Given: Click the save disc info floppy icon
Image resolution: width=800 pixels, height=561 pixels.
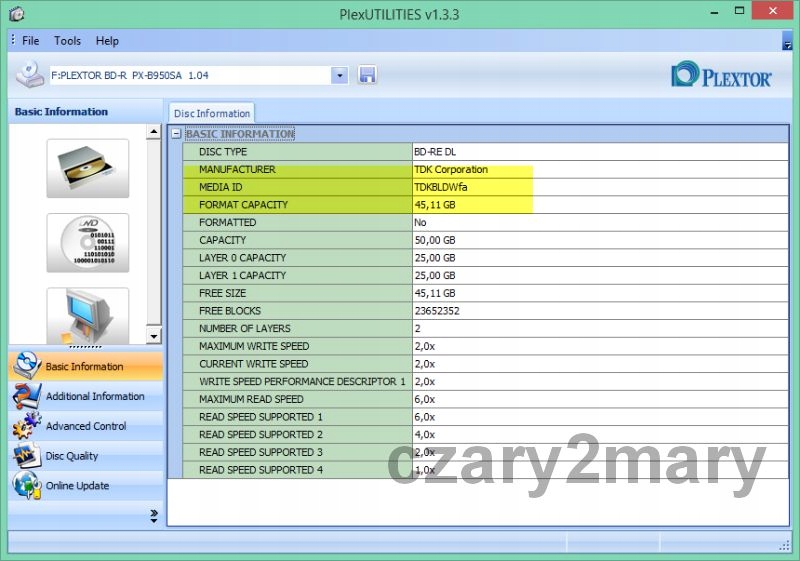Looking at the screenshot, I should coord(367,75).
